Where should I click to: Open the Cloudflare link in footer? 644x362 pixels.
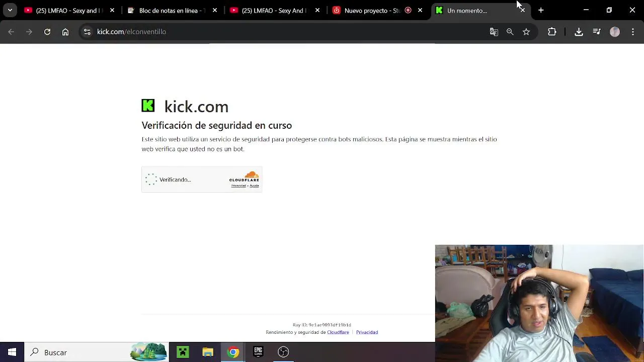(x=338, y=332)
